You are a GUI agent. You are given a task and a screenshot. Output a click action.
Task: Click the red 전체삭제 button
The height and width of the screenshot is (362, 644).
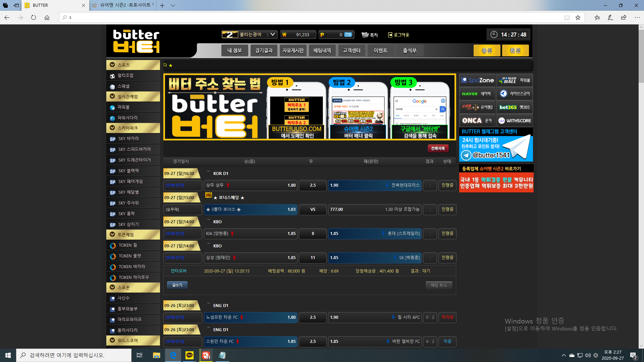coord(438,148)
